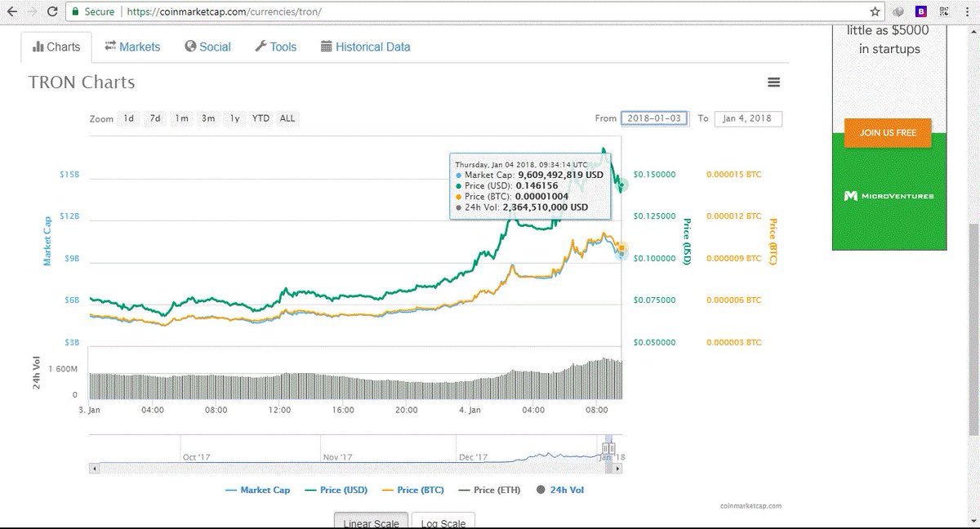Screen dimensions: 980x529
Task: Click the secure padlock icon
Action: (75, 11)
